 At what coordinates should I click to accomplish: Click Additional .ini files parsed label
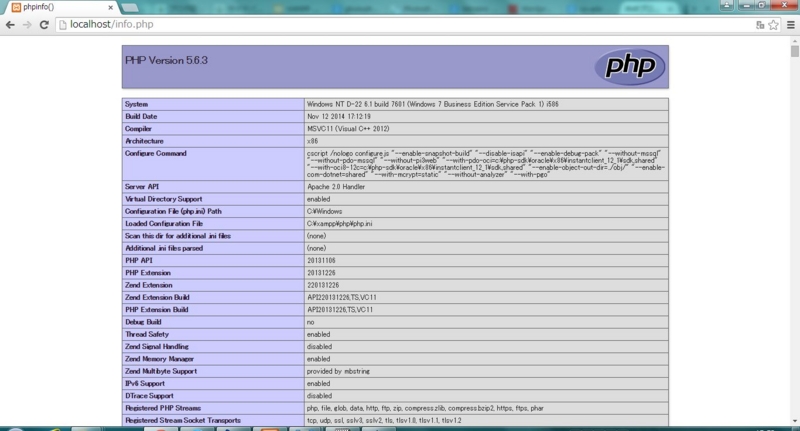point(164,248)
